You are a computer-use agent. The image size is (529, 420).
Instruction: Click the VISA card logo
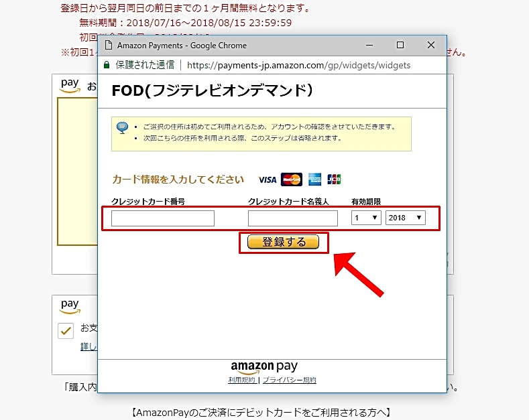268,180
